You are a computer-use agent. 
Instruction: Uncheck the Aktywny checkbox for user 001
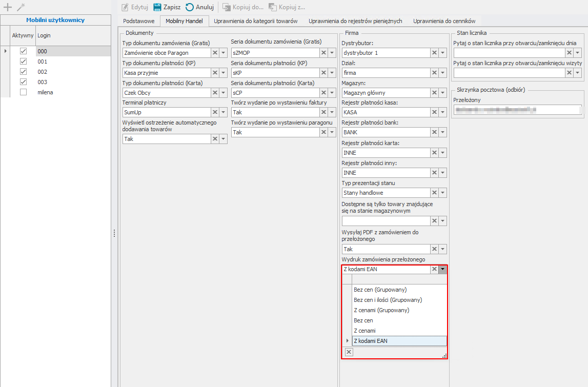click(x=23, y=62)
